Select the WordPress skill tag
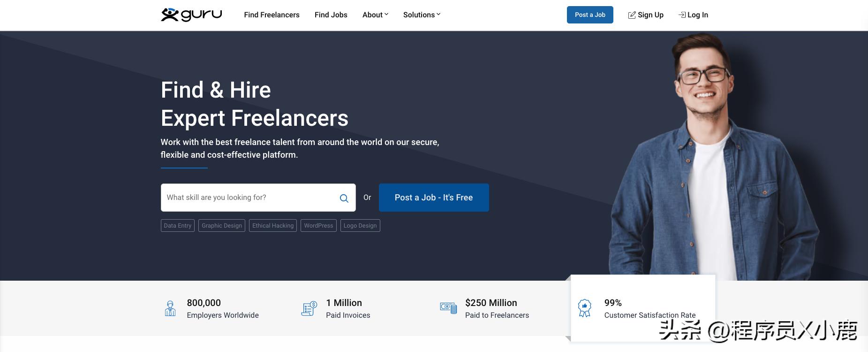Viewport: 868px width, 352px height. [x=318, y=226]
